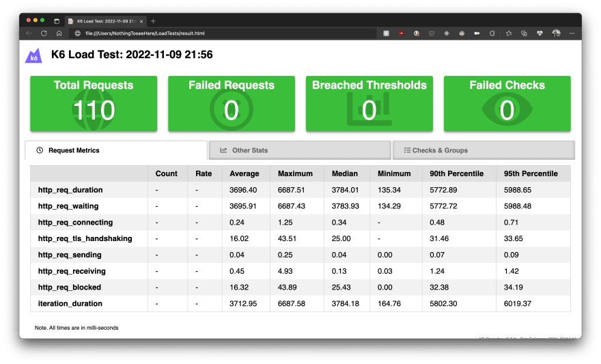Click the Failed Requests card
601x364 pixels.
(x=232, y=103)
